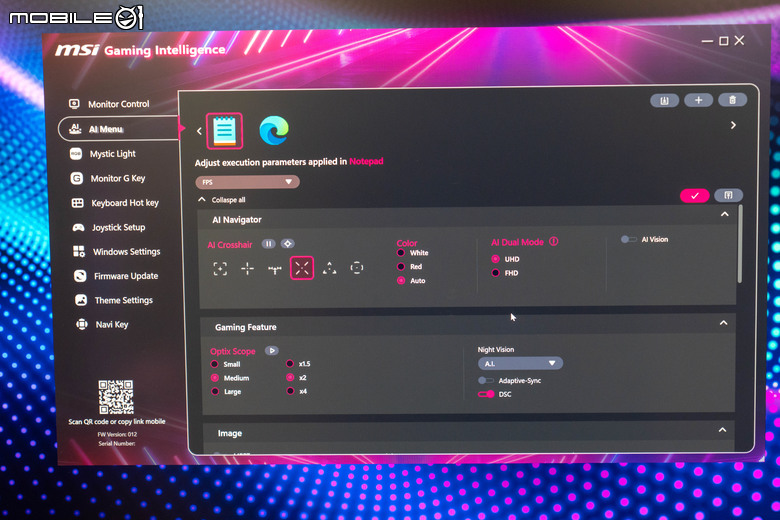
Task: Select x1.5 scope magnification
Action: pyautogui.click(x=290, y=364)
